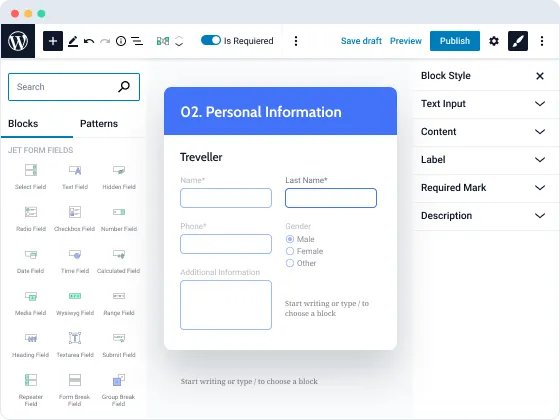
Task: Switch to the Blocks tab
Action: pos(23,124)
